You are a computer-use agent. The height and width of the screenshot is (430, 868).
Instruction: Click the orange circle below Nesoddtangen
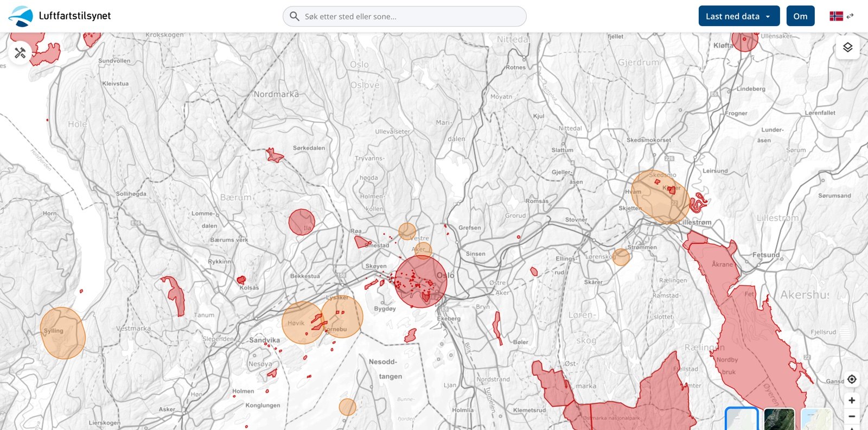point(348,407)
